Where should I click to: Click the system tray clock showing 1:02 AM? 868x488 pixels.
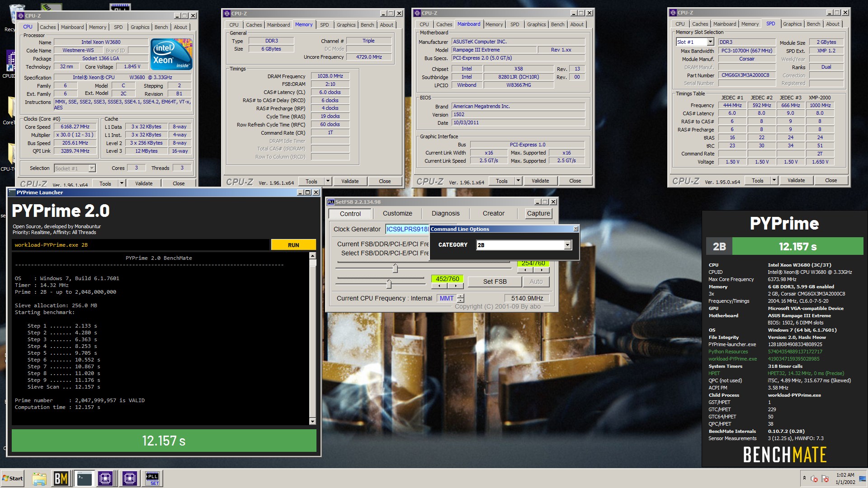[x=845, y=479]
